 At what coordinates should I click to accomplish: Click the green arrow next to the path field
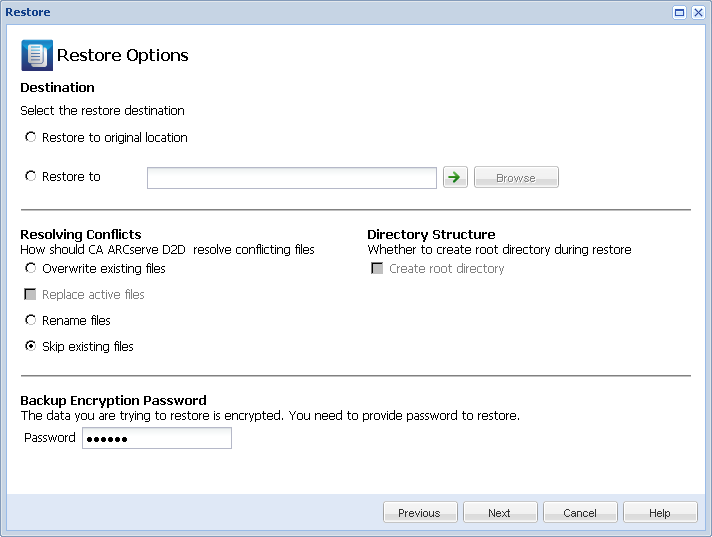click(x=455, y=177)
